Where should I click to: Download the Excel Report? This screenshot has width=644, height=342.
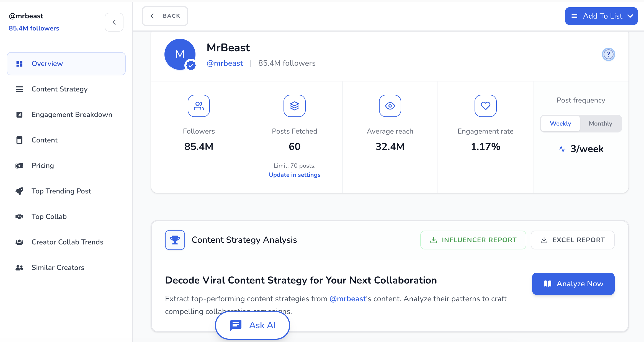573,240
